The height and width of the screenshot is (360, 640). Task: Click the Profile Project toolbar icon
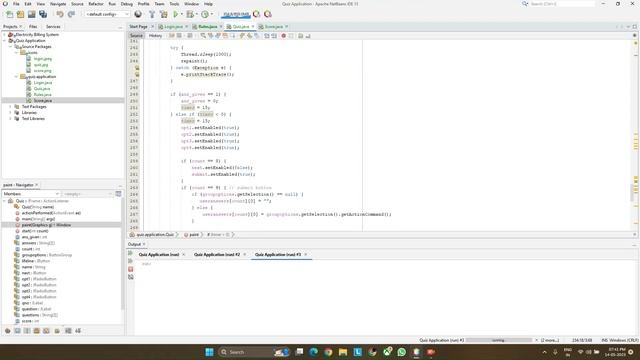coord(205,14)
